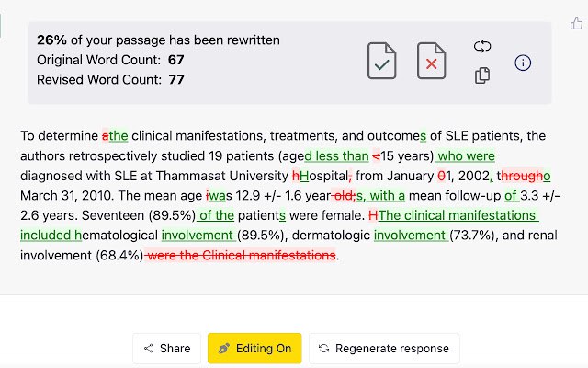The width and height of the screenshot is (588, 368).
Task: Click the inserted phrase 'who were'
Action: 466,155
